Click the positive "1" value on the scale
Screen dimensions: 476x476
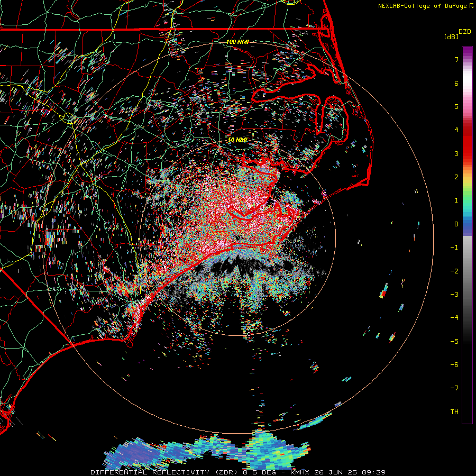(x=456, y=200)
